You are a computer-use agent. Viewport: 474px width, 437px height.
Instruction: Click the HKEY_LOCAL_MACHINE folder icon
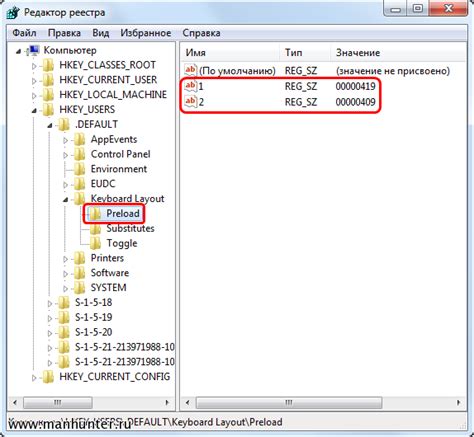tap(48, 95)
